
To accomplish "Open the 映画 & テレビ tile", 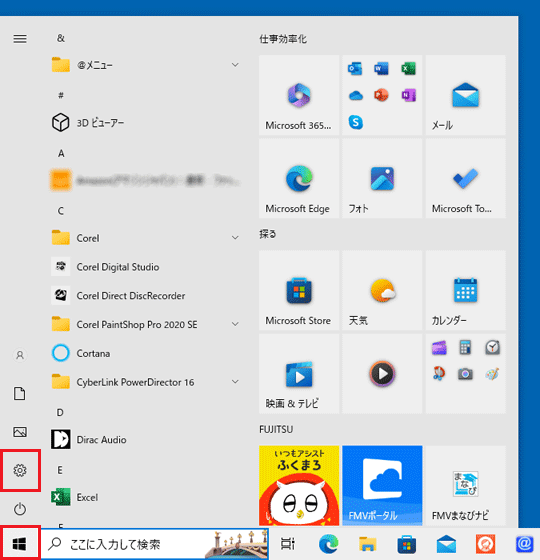I will (299, 374).
